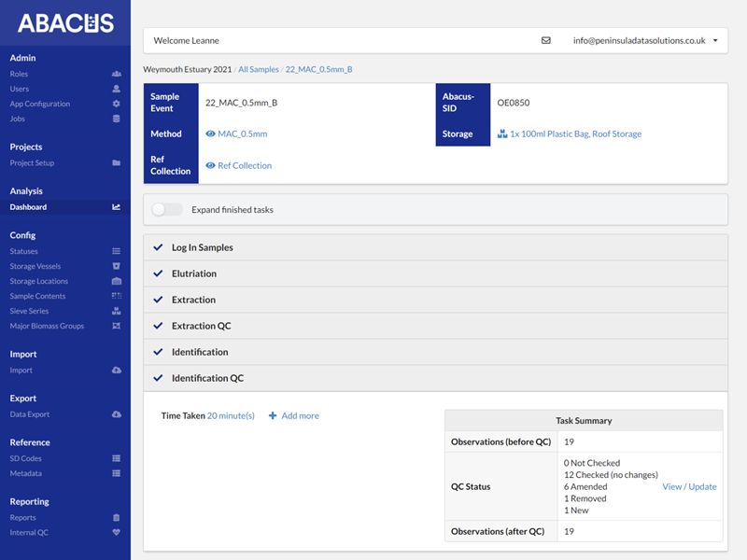Click the Data Export cloud download icon
This screenshot has width=747, height=560.
[116, 414]
